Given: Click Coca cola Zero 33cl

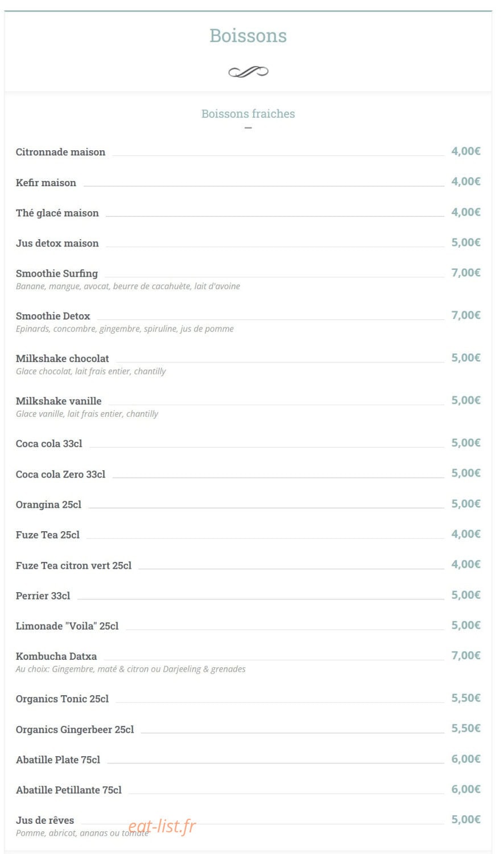Looking at the screenshot, I should click(x=60, y=474).
